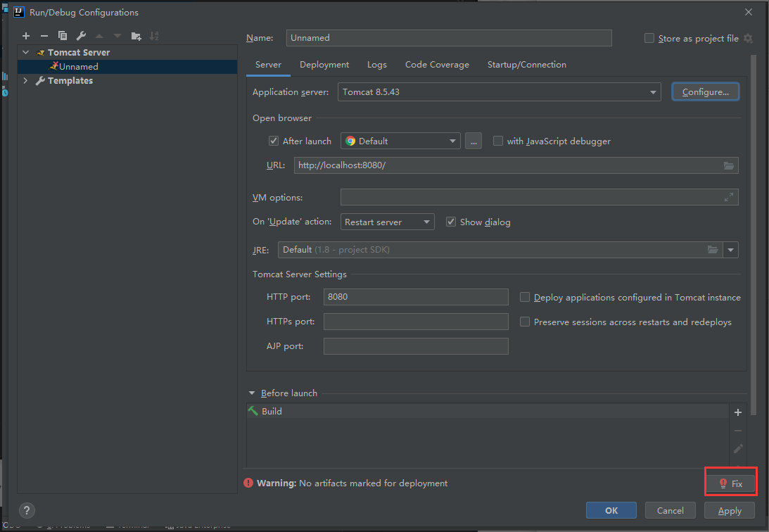This screenshot has height=532, width=769.
Task: Click the HTTP port field
Action: coord(416,297)
